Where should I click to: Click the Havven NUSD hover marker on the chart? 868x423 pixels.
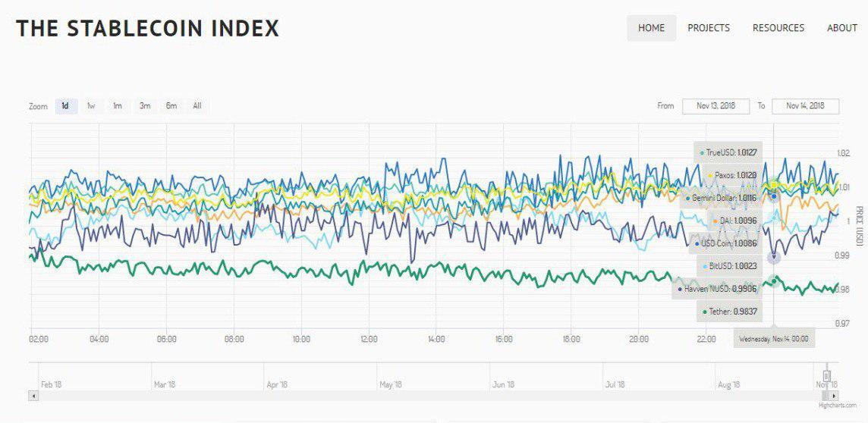(774, 257)
